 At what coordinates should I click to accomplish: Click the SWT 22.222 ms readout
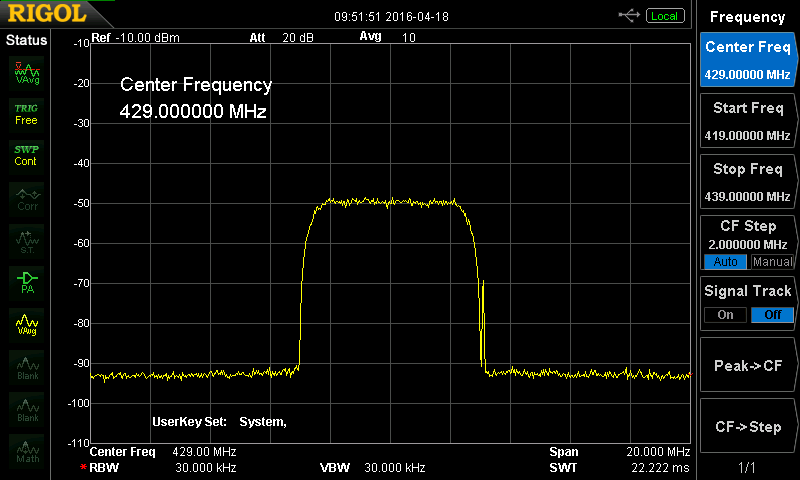(x=619, y=467)
